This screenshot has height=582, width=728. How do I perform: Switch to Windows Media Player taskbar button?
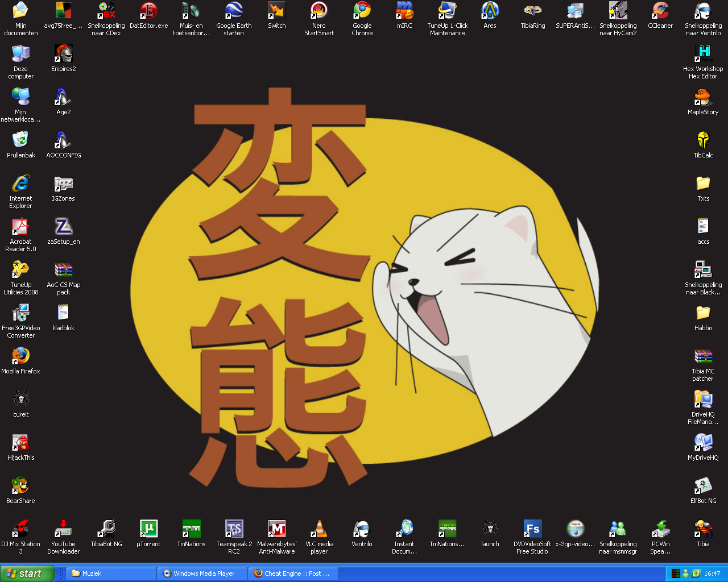[x=202, y=573]
